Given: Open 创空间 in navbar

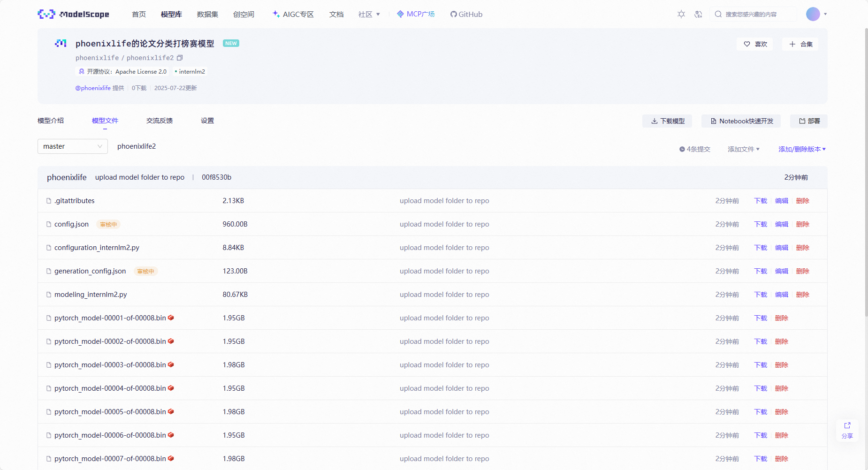Looking at the screenshot, I should (244, 14).
